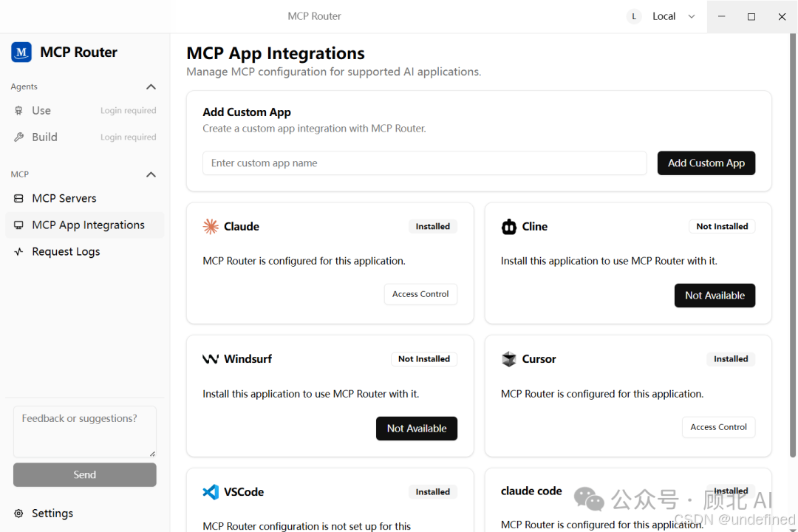The height and width of the screenshot is (532, 798).
Task: Select the Use agent item
Action: click(84, 111)
